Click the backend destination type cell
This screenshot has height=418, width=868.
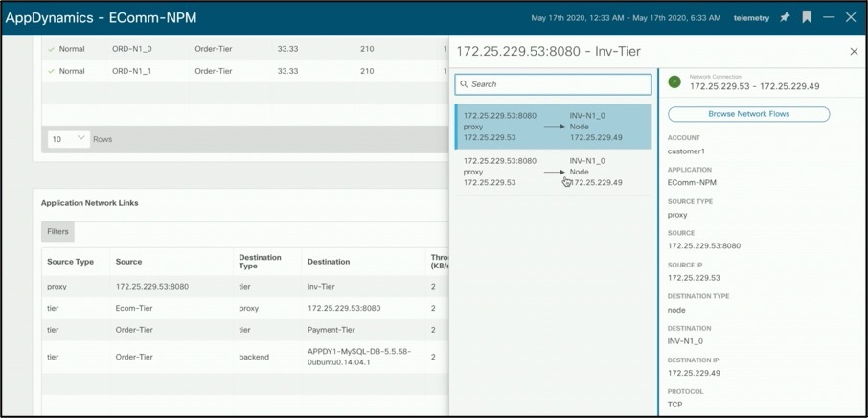(254, 357)
